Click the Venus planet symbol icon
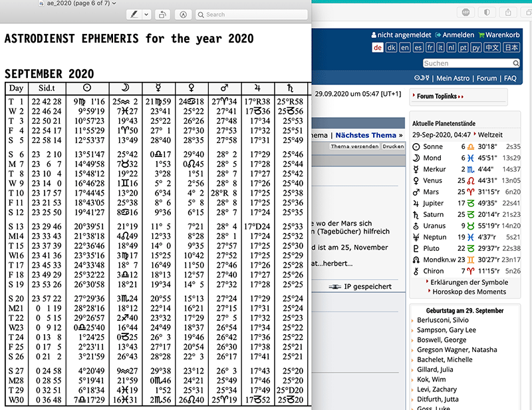This screenshot has width=532, height=410. point(416,181)
